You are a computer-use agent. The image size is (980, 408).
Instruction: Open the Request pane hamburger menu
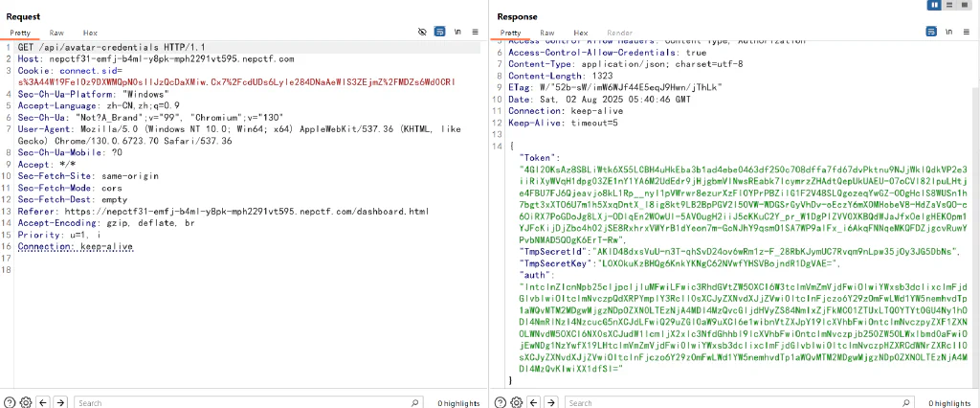click(x=475, y=32)
